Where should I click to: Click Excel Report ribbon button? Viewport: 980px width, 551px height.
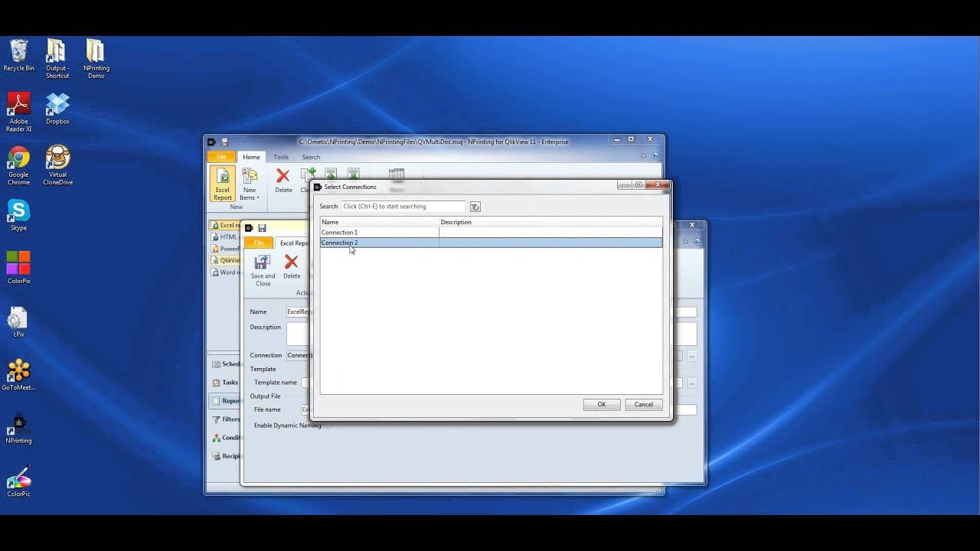coord(222,184)
